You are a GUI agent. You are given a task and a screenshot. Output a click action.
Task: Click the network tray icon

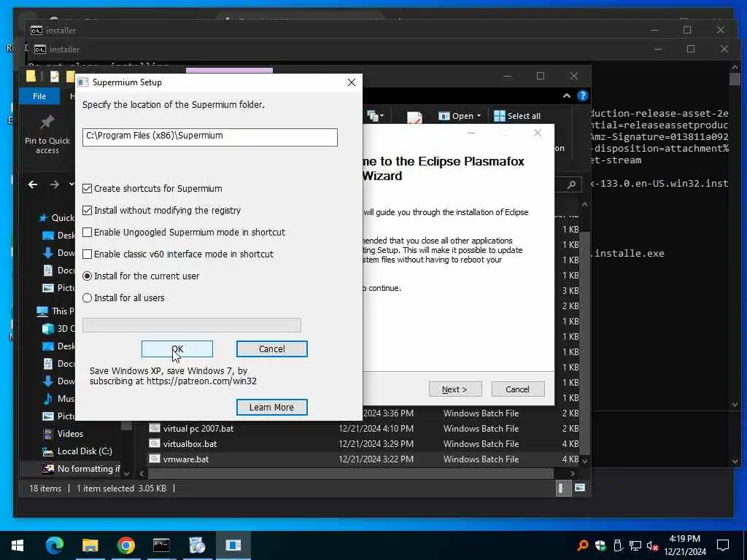click(635, 545)
